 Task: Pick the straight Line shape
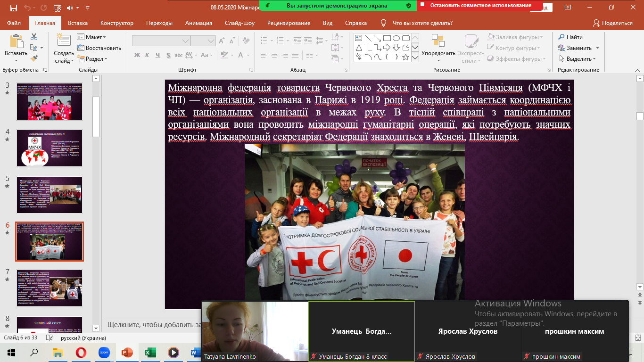pyautogui.click(x=368, y=38)
